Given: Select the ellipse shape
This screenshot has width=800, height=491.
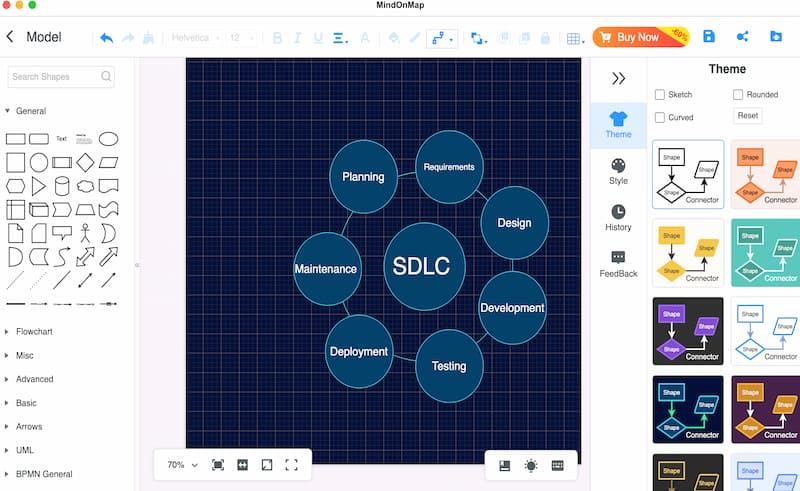Looking at the screenshot, I should pos(108,139).
